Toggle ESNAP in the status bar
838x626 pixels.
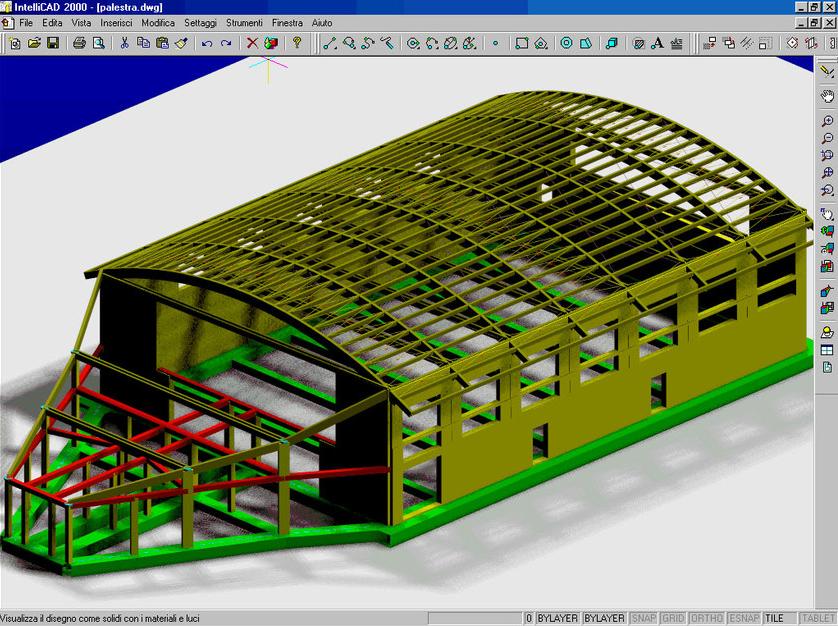pos(744,618)
